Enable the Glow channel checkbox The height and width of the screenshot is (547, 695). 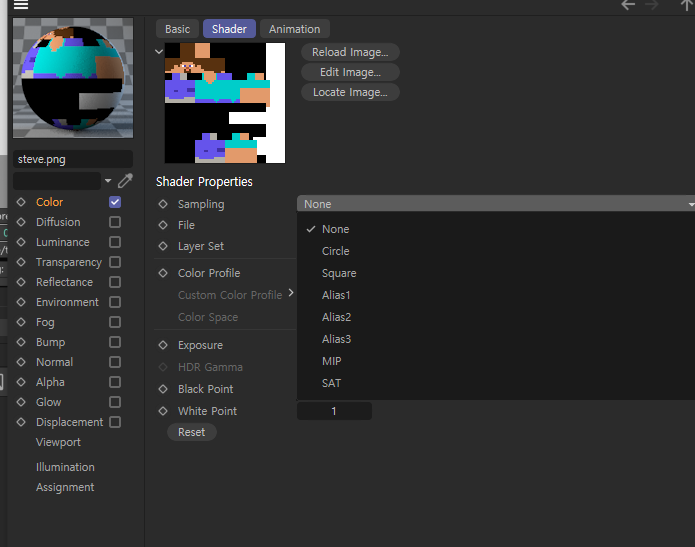pos(115,402)
